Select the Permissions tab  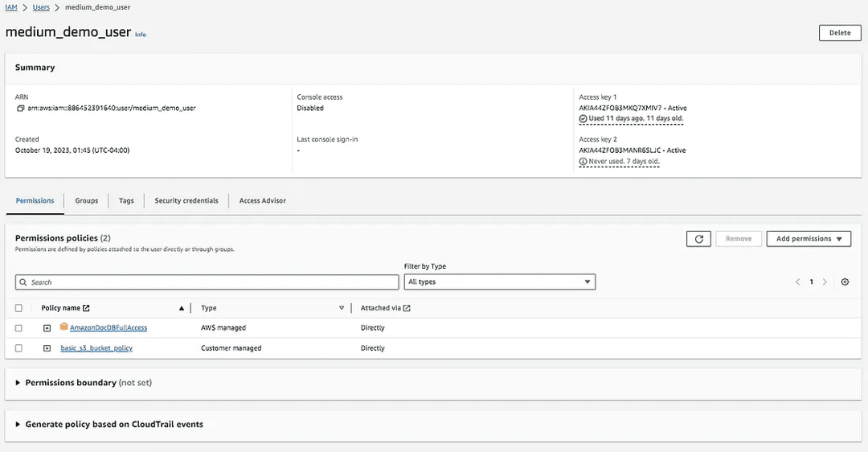coord(35,200)
